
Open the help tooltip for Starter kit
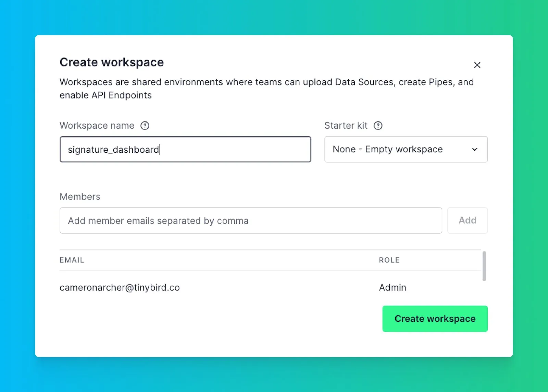click(378, 126)
